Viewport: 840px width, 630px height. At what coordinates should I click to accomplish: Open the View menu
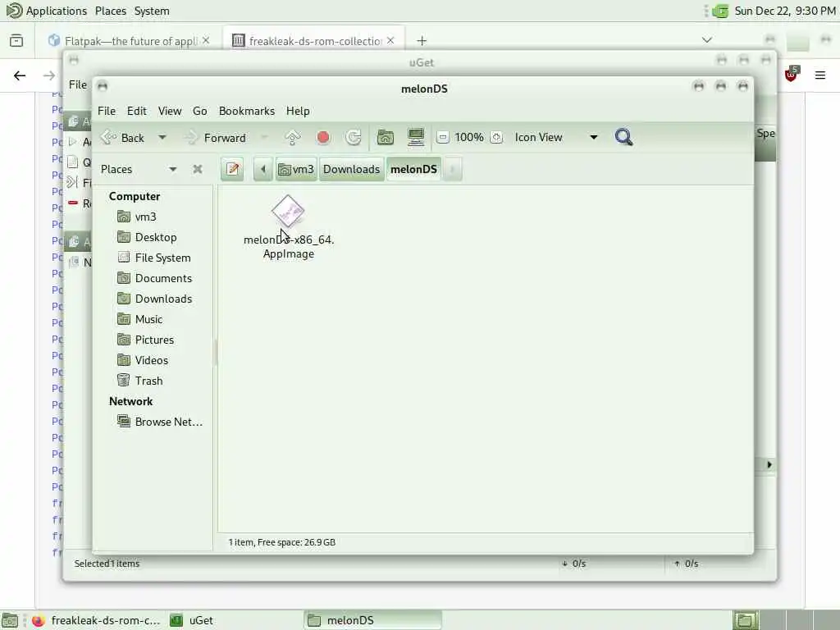(x=169, y=111)
